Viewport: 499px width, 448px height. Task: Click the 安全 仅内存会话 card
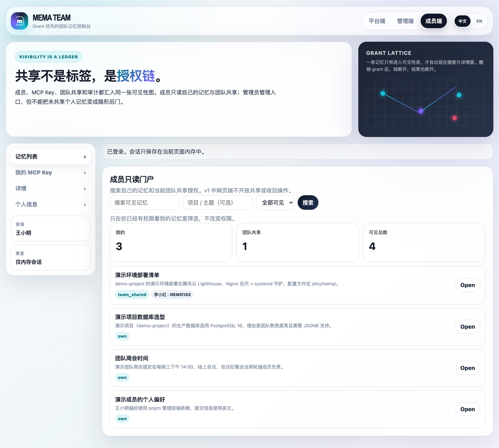click(x=51, y=258)
